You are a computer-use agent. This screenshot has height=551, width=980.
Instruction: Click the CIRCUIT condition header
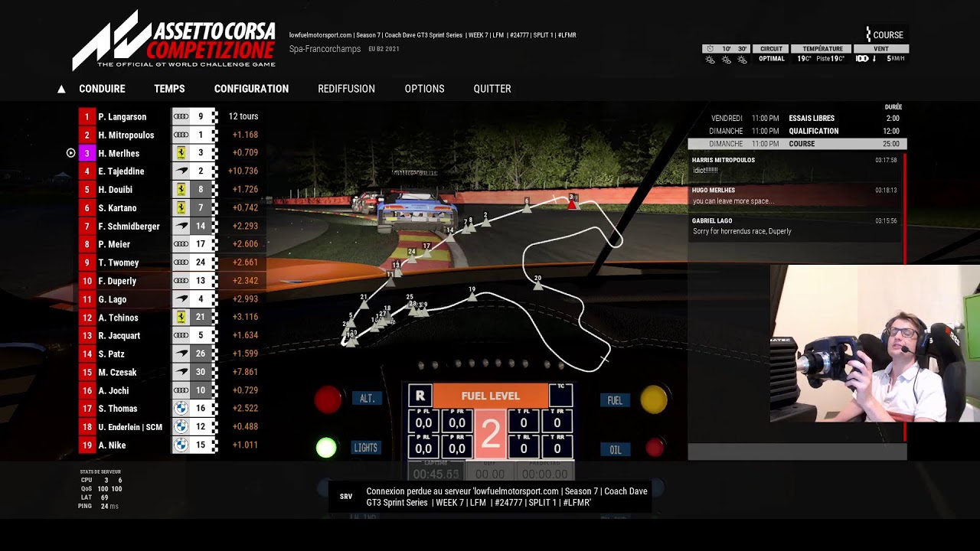pos(771,49)
